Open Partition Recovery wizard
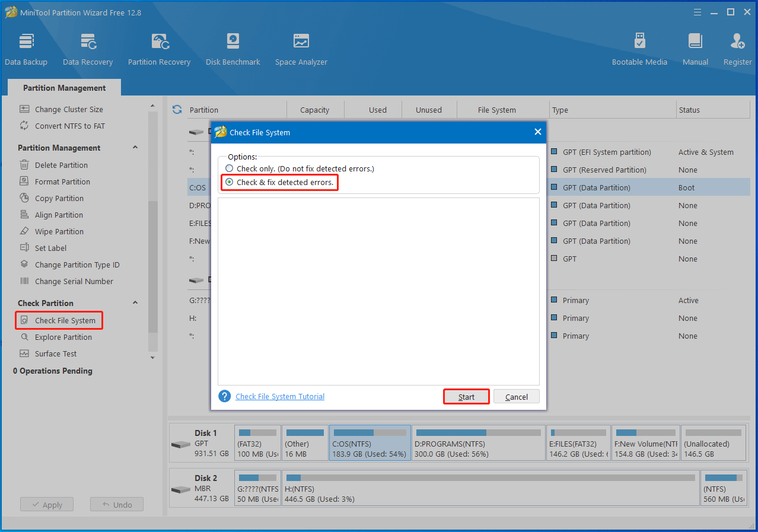758x532 pixels. coord(160,50)
